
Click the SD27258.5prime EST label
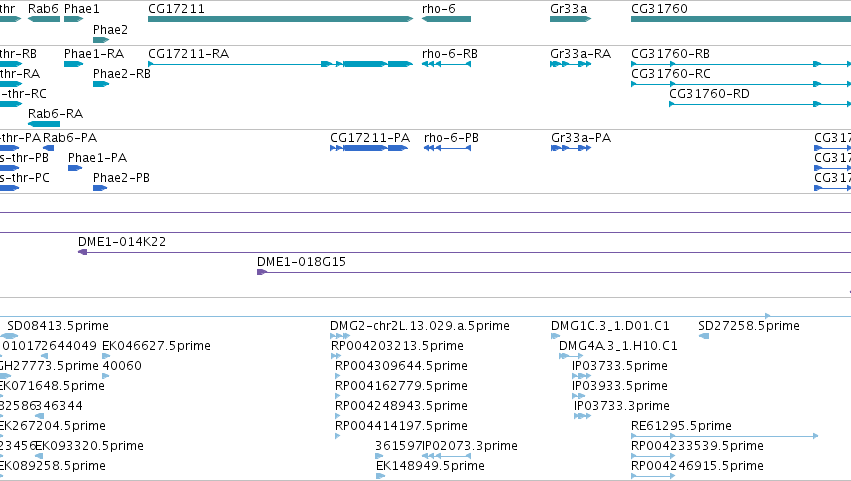click(x=748, y=326)
